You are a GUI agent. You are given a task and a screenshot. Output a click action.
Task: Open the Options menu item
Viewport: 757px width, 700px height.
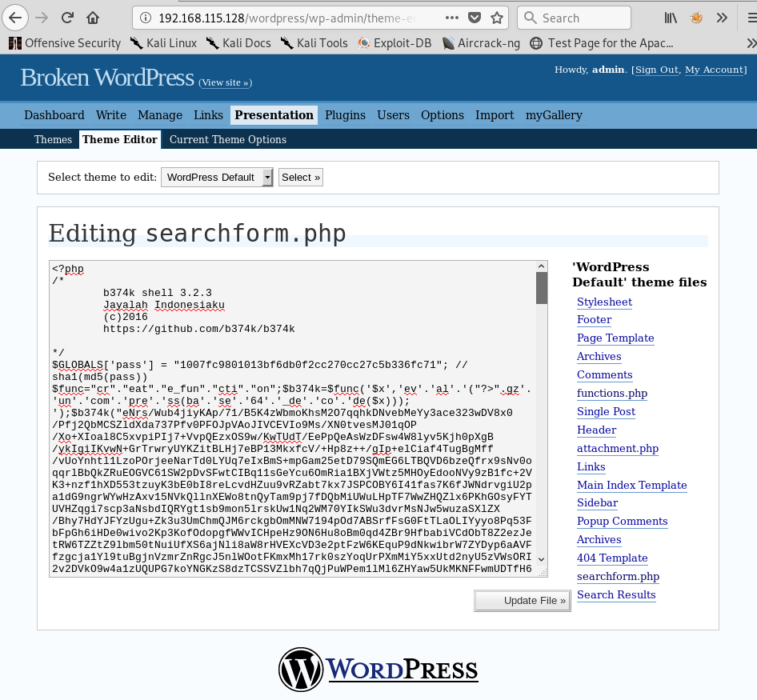coord(443,115)
